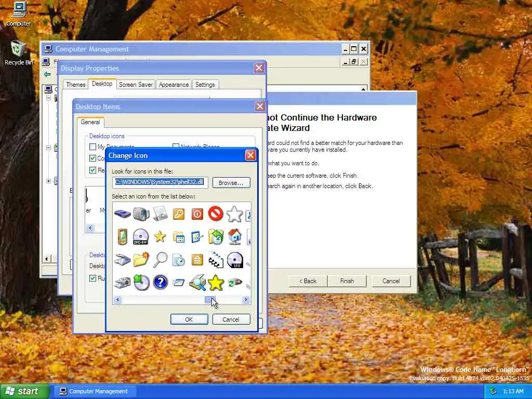Select the scanner with magnifier icon

[197, 282]
